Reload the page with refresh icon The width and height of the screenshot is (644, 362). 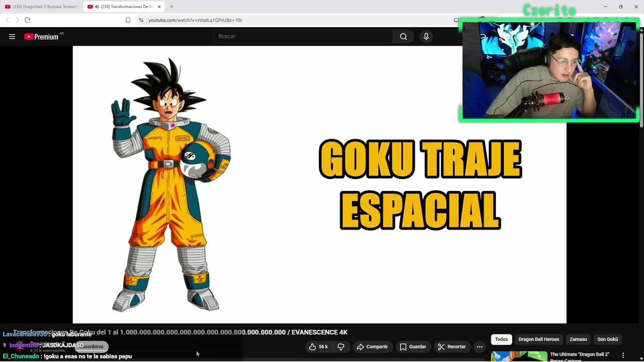pos(27,20)
